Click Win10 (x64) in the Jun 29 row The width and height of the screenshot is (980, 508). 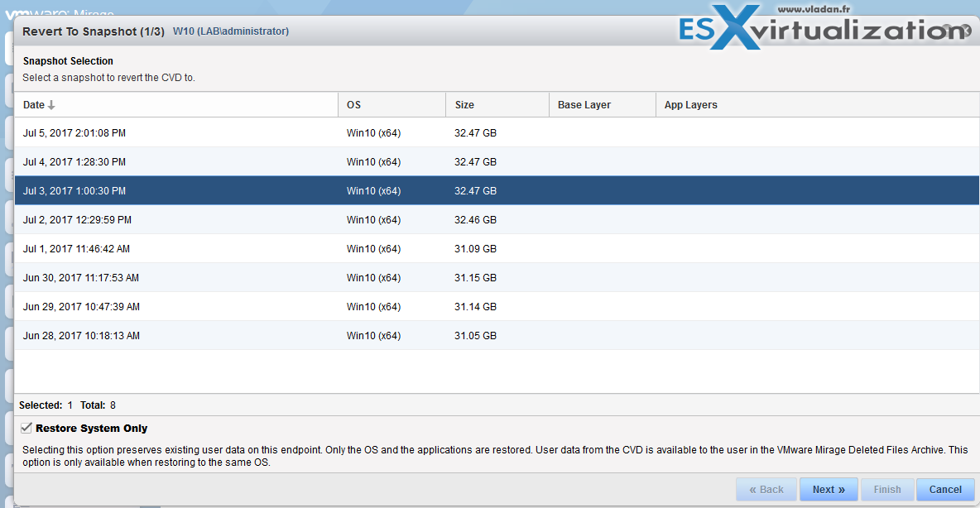pos(374,307)
